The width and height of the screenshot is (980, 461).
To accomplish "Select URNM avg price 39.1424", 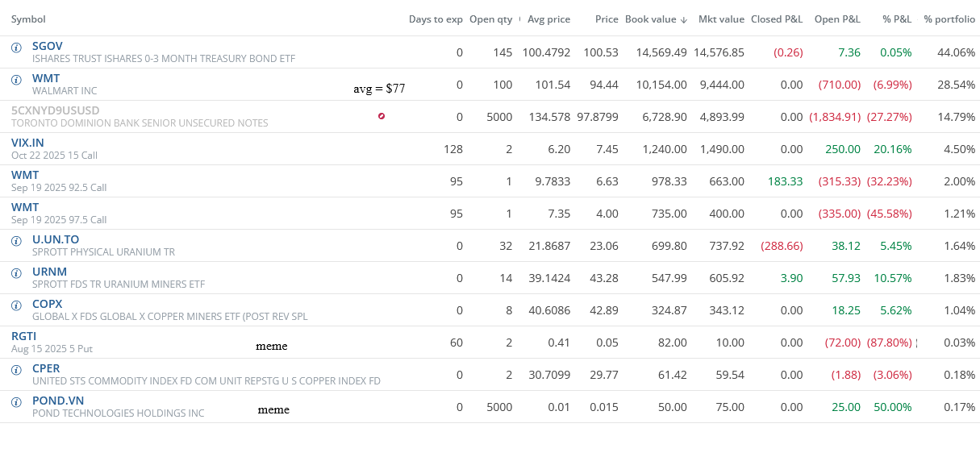I will coord(548,278).
